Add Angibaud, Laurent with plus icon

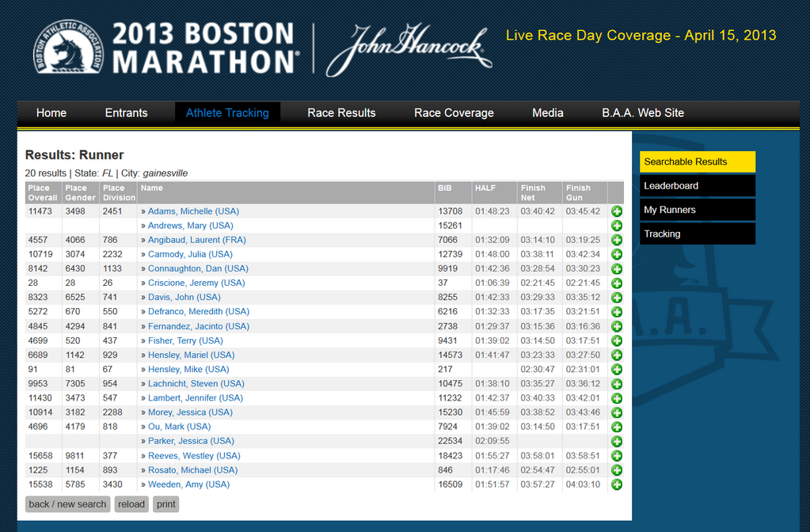pyautogui.click(x=616, y=240)
